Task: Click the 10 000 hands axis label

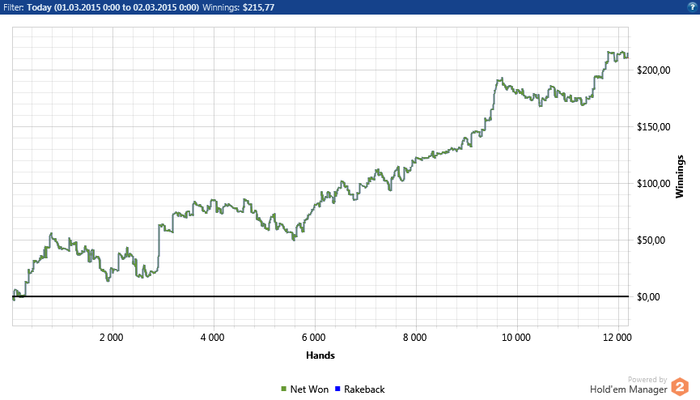Action: [x=516, y=338]
